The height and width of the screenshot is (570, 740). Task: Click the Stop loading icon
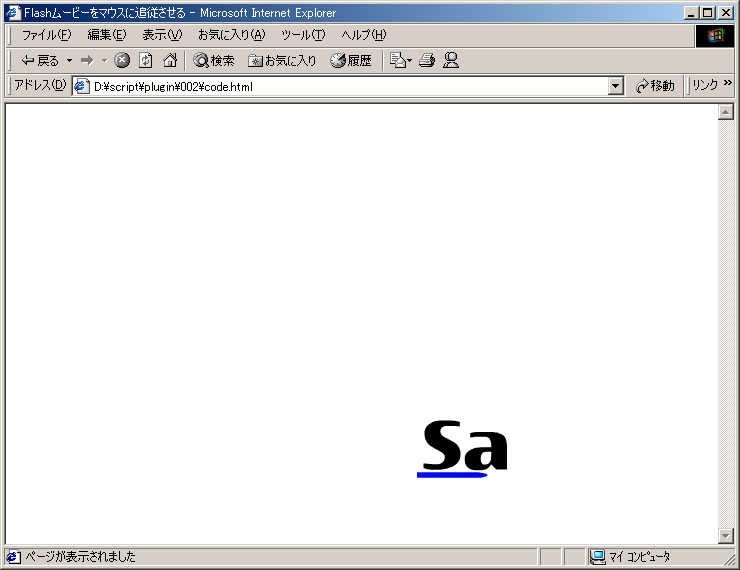[122, 60]
